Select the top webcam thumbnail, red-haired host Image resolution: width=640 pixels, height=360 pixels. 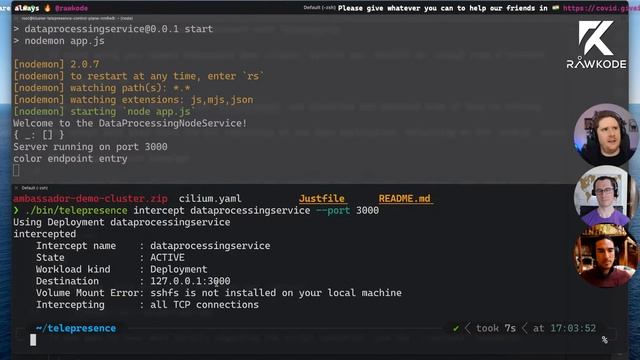pyautogui.click(x=606, y=134)
